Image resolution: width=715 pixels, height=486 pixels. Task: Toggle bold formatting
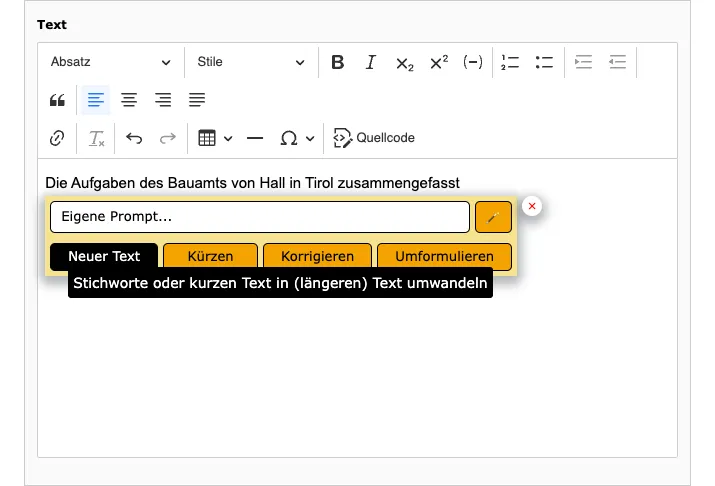(x=337, y=62)
